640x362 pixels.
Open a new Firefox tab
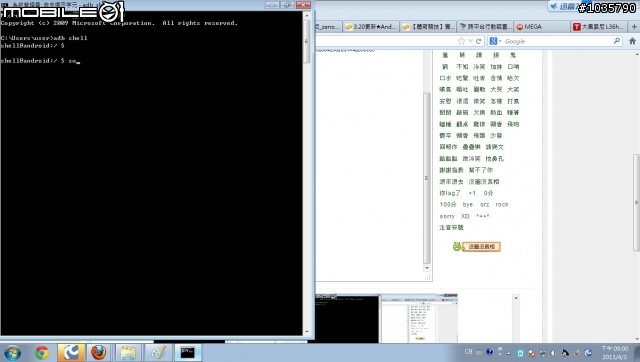(x=634, y=27)
